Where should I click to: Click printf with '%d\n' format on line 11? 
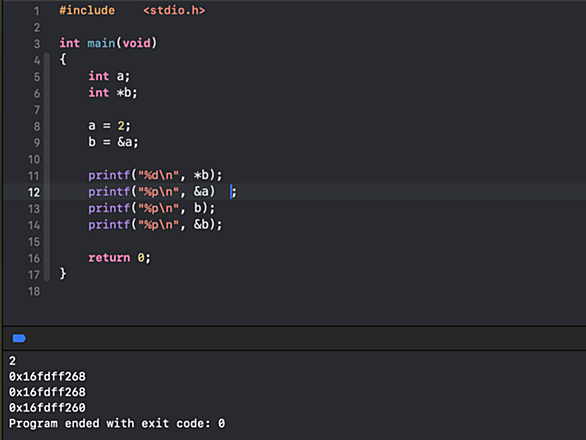pos(155,175)
